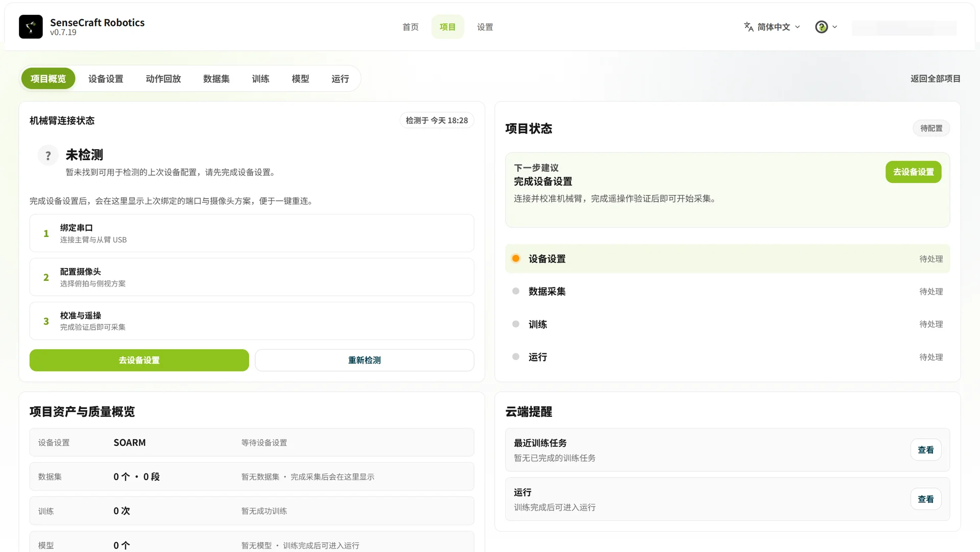Click the 重新检测 button

point(364,360)
